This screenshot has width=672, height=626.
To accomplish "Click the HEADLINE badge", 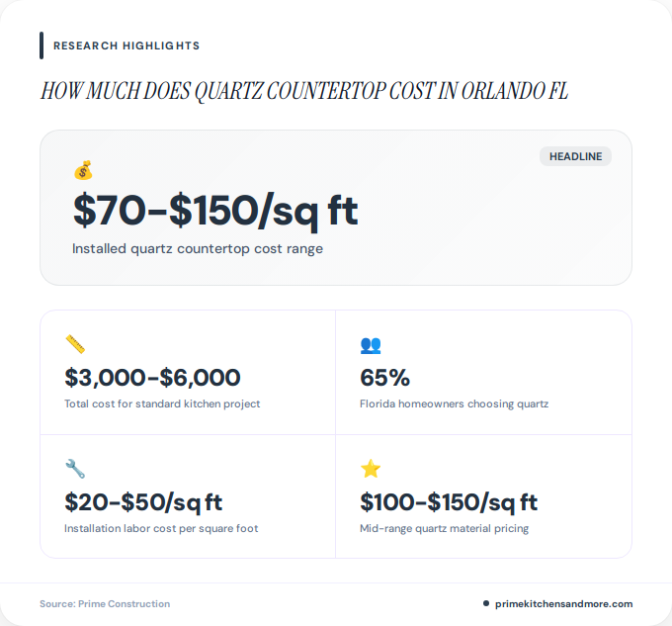I will [x=575, y=156].
